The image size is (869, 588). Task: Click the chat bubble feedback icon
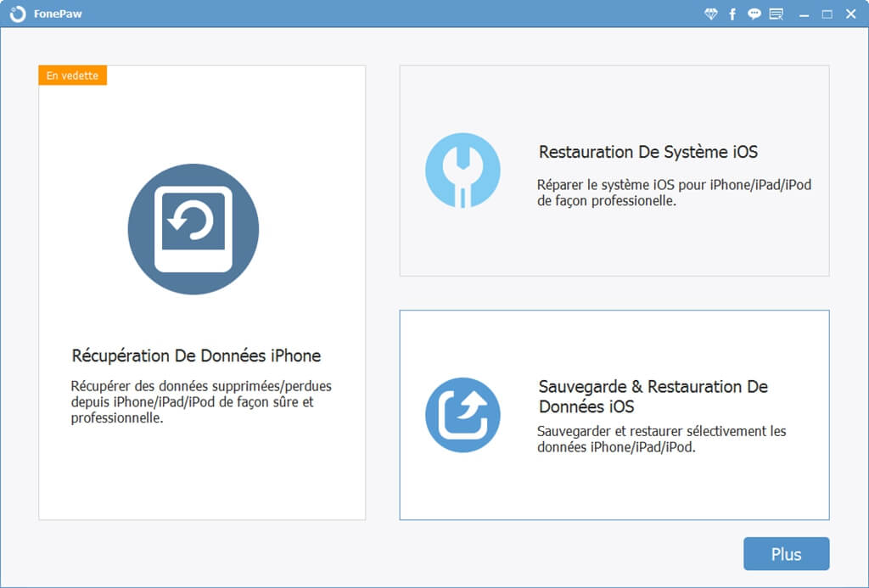click(754, 14)
